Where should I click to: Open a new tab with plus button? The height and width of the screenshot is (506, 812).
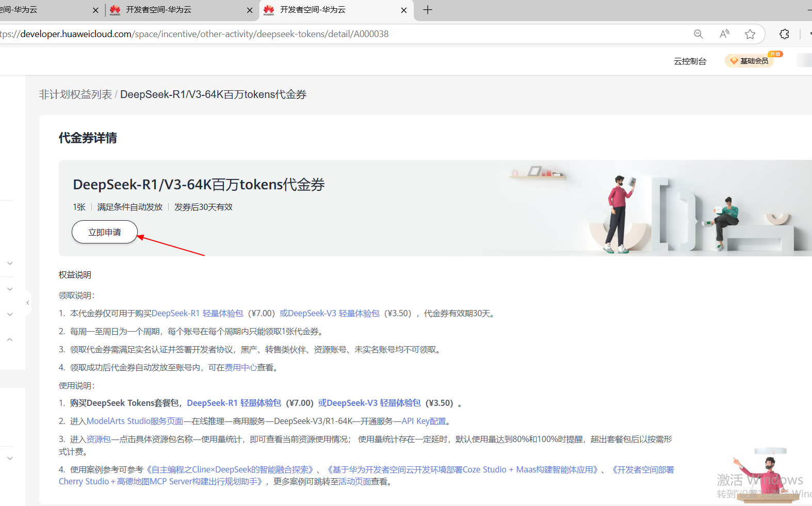pos(428,10)
